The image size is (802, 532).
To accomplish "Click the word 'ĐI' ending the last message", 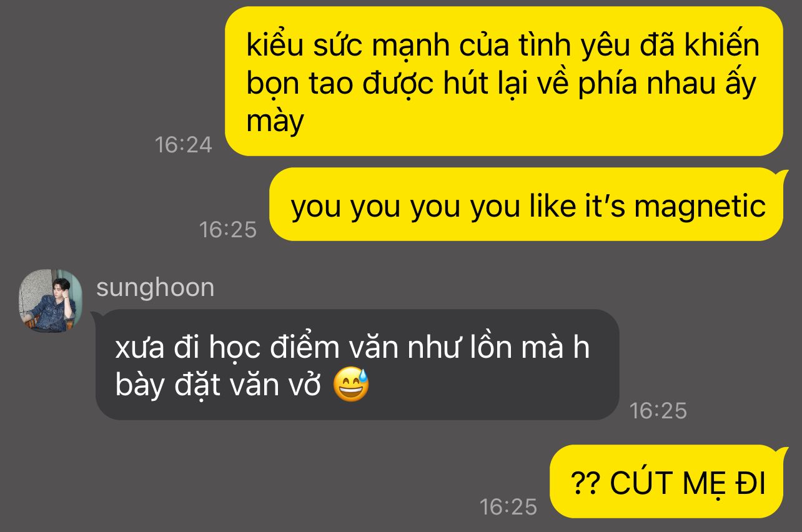I will click(x=750, y=483).
